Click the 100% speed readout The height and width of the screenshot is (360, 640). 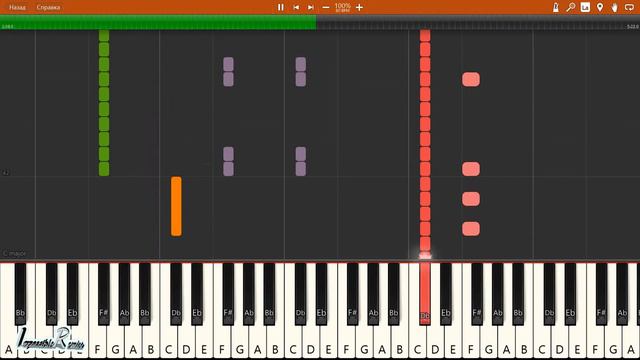point(342,6)
